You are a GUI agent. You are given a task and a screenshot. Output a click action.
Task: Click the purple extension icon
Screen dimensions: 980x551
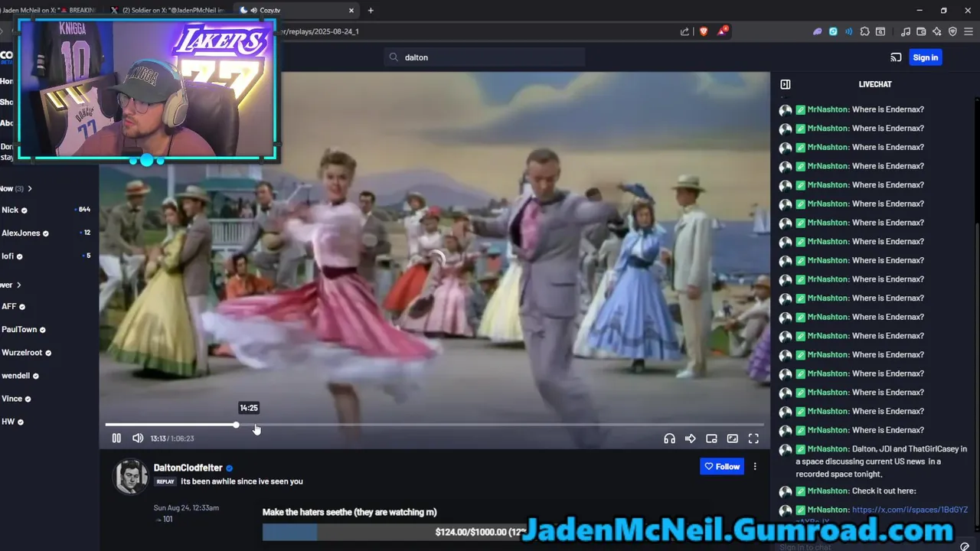817,31
